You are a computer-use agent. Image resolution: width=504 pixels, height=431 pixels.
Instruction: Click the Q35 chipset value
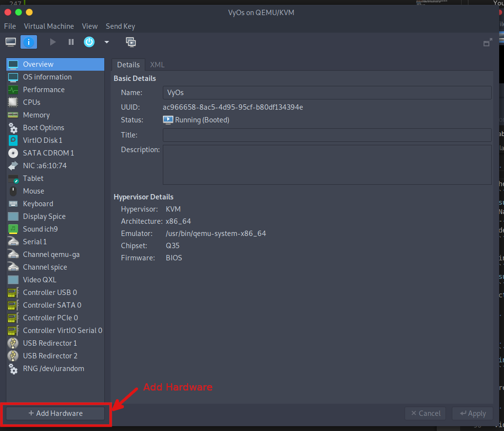(x=173, y=246)
